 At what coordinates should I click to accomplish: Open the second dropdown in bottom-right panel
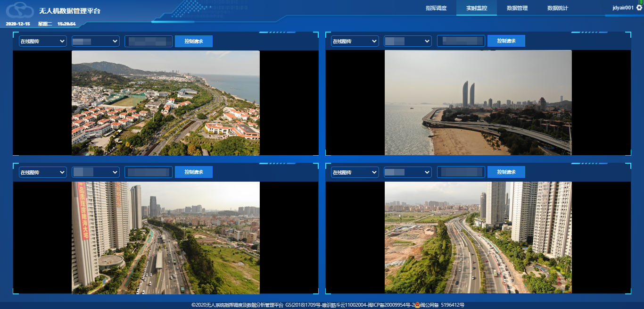407,173
